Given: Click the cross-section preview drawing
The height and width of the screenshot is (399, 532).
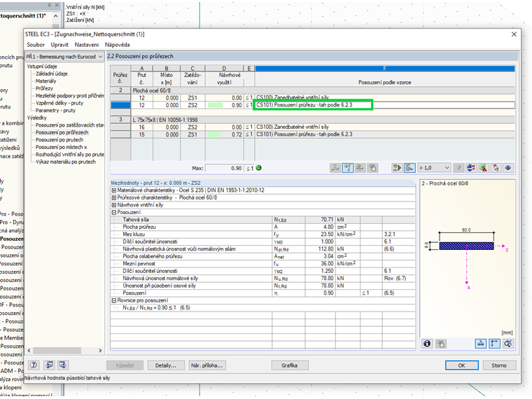Looking at the screenshot, I should click(467, 246).
